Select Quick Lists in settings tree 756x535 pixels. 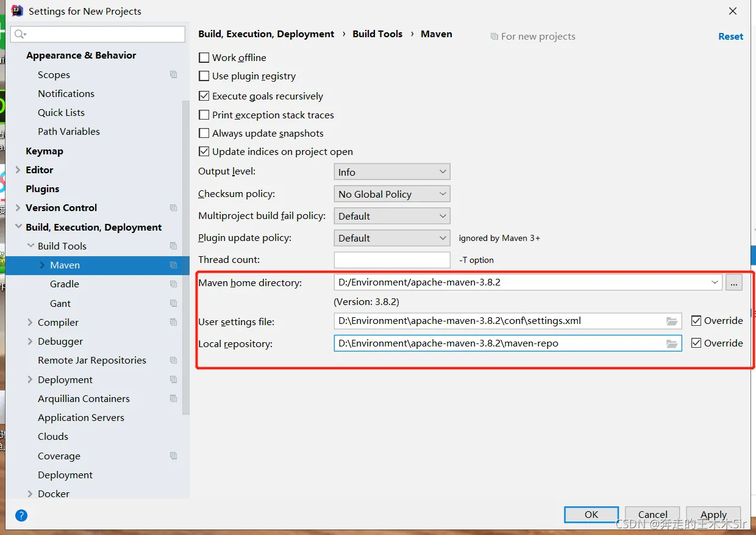point(61,112)
